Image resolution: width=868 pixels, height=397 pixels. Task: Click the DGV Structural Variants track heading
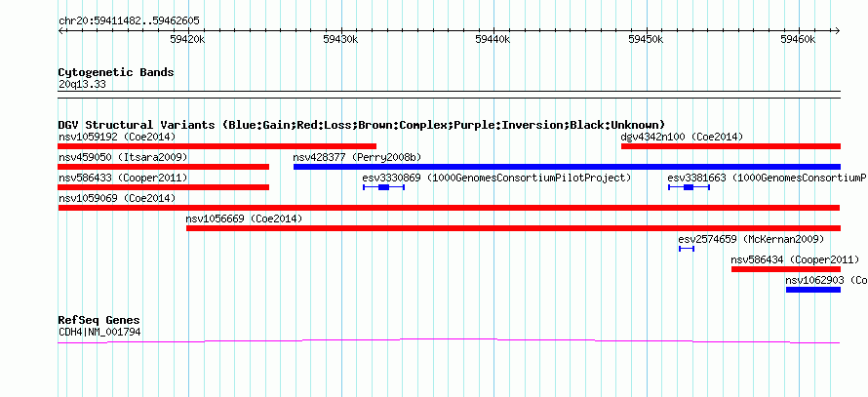(x=362, y=125)
